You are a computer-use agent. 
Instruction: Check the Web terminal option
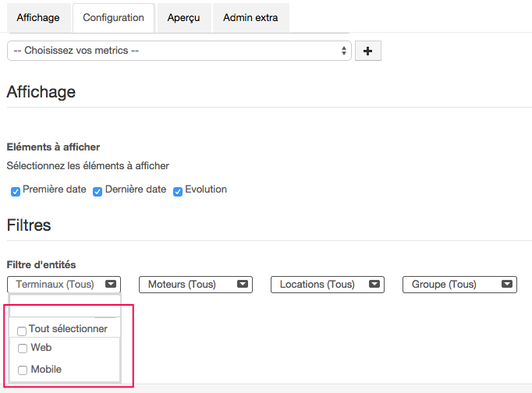(23, 349)
